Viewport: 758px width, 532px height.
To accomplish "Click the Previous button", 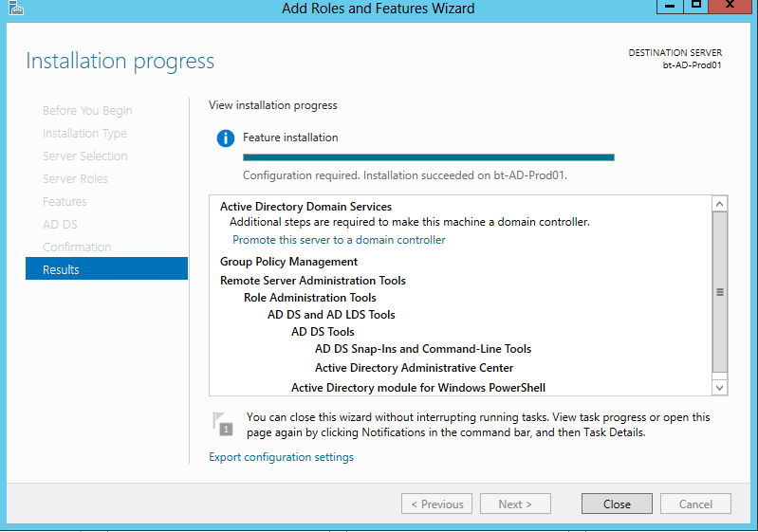I will (436, 504).
